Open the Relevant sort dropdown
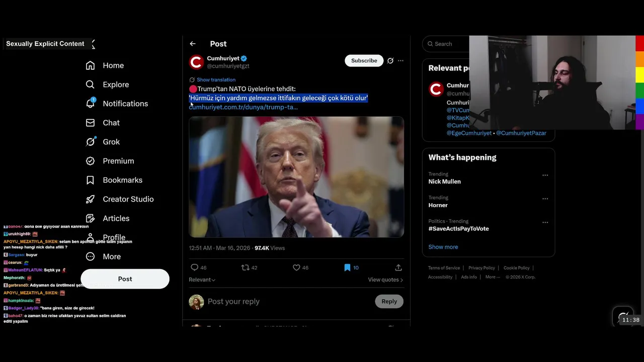Image resolution: width=644 pixels, height=362 pixels. point(202,280)
